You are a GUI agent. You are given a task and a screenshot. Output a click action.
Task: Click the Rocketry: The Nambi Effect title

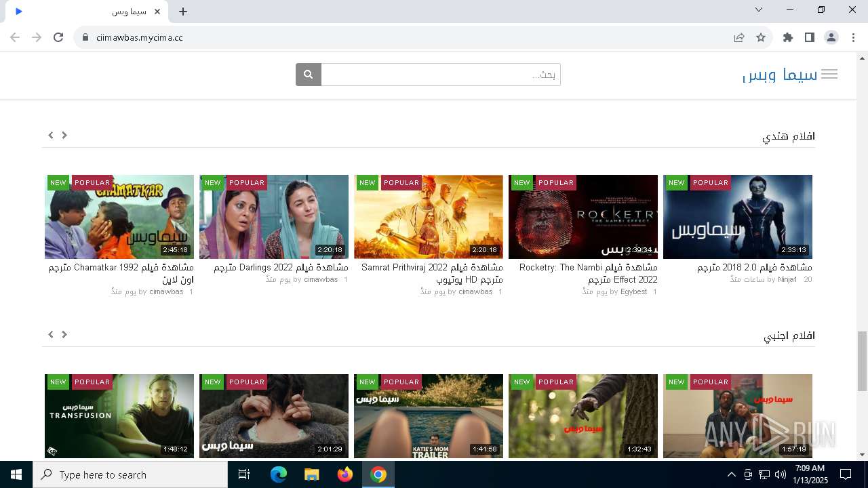coord(589,273)
